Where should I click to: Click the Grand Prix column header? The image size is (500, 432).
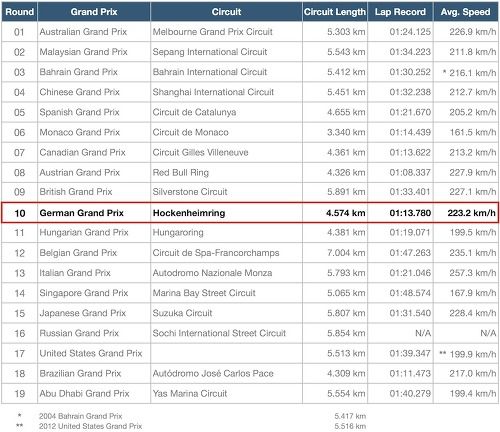[94, 12]
